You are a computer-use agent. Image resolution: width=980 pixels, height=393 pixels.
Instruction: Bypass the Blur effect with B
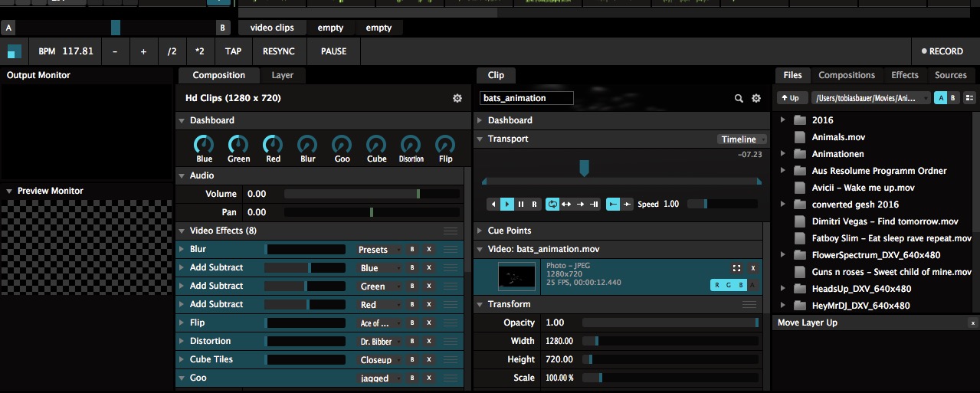[412, 250]
